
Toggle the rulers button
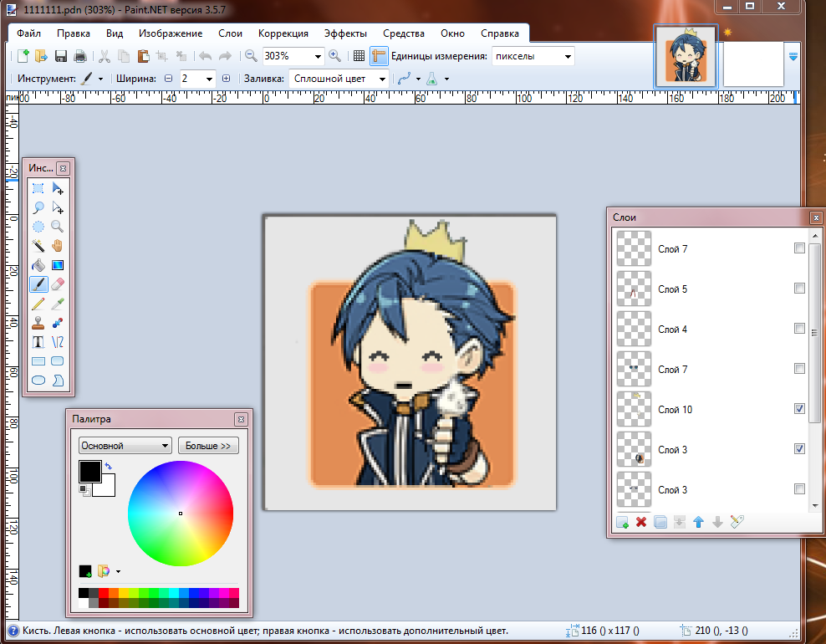tap(379, 56)
